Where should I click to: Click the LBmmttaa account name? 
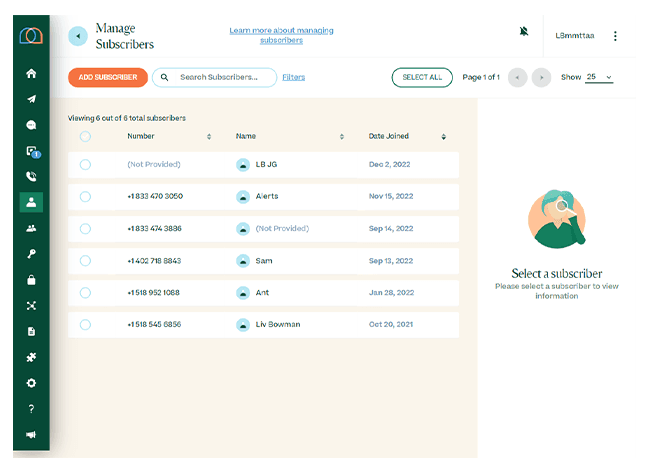click(x=575, y=36)
